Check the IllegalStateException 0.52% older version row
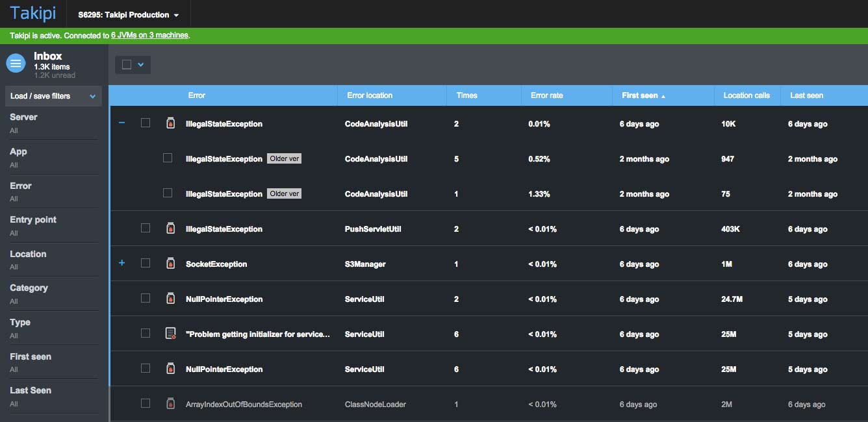Screen dimensions: 868x422 (x=168, y=158)
